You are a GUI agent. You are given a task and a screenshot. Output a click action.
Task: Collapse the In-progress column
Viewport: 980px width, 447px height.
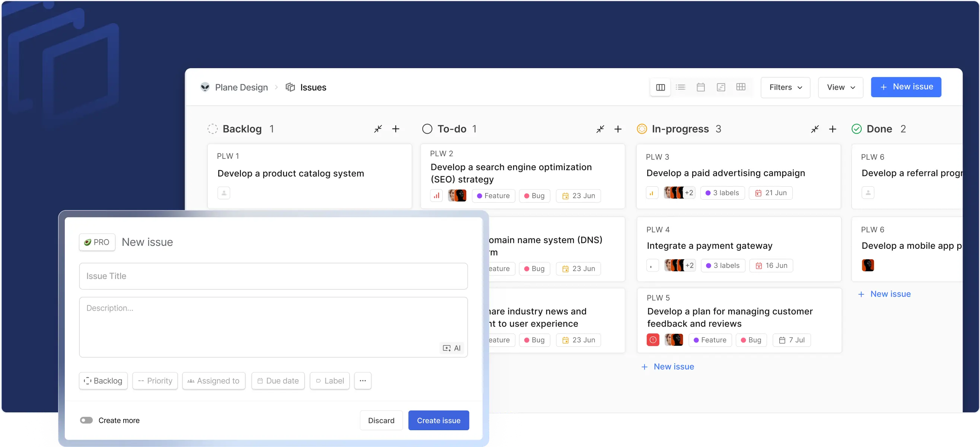click(815, 129)
